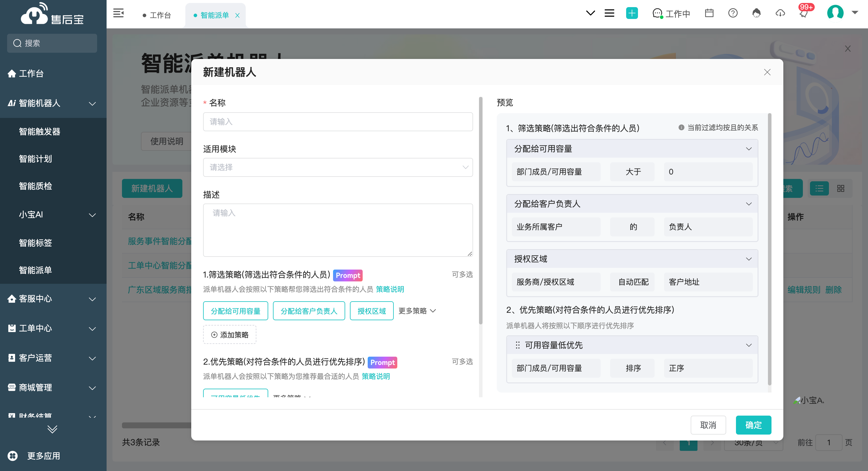Click the 名称 input field
868x471 pixels.
click(337, 122)
